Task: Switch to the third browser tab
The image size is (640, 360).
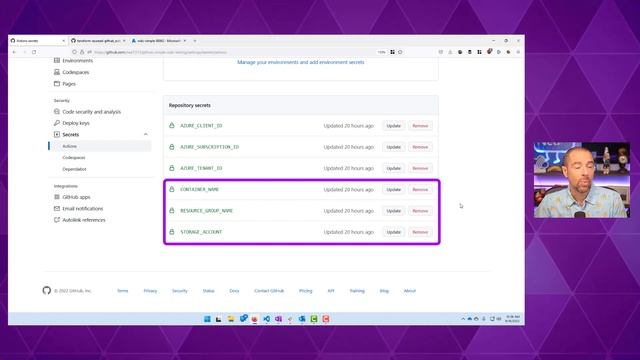Action: point(159,41)
